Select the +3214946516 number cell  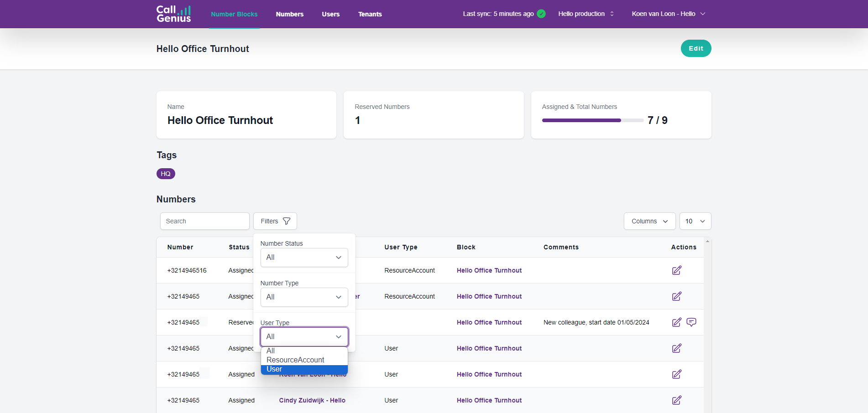point(187,270)
